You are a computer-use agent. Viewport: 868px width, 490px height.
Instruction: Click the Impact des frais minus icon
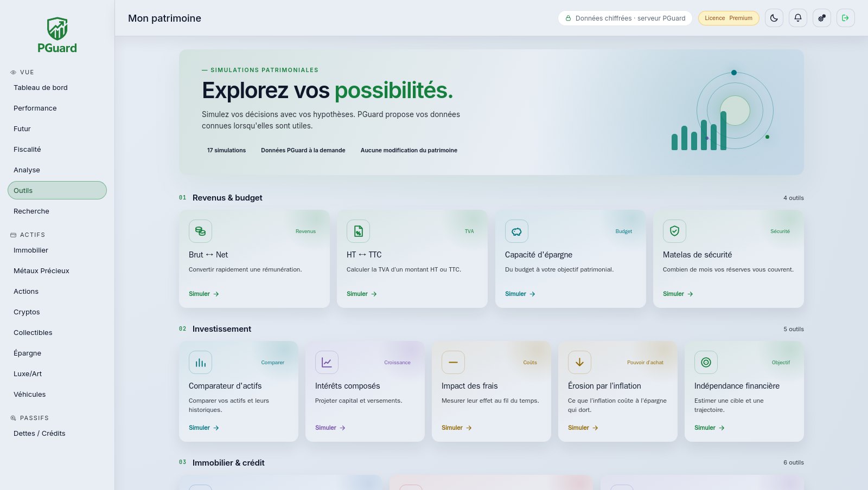pos(453,363)
